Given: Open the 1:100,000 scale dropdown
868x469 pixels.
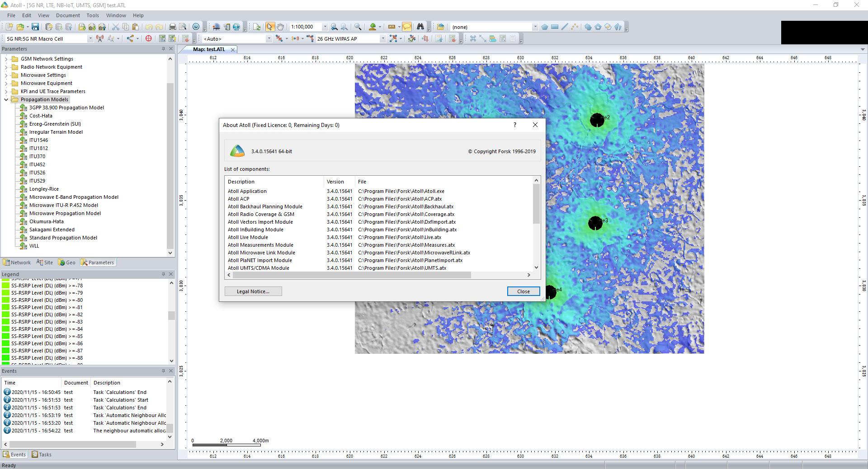Looking at the screenshot, I should (x=325, y=27).
